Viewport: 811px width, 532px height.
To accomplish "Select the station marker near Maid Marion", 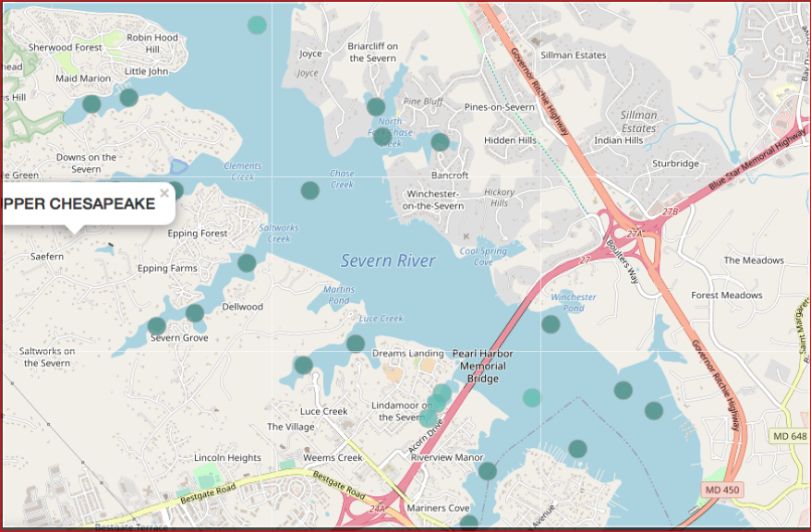I will pos(91,103).
